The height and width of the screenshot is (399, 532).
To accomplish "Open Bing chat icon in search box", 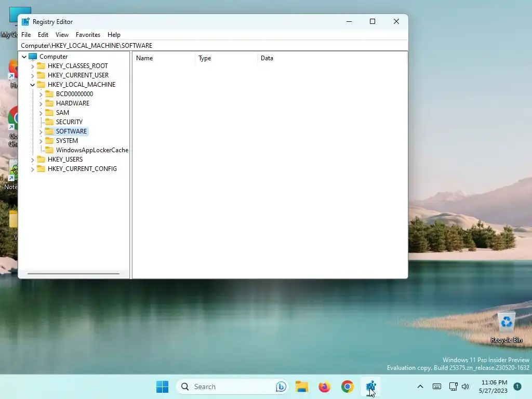I will click(281, 387).
